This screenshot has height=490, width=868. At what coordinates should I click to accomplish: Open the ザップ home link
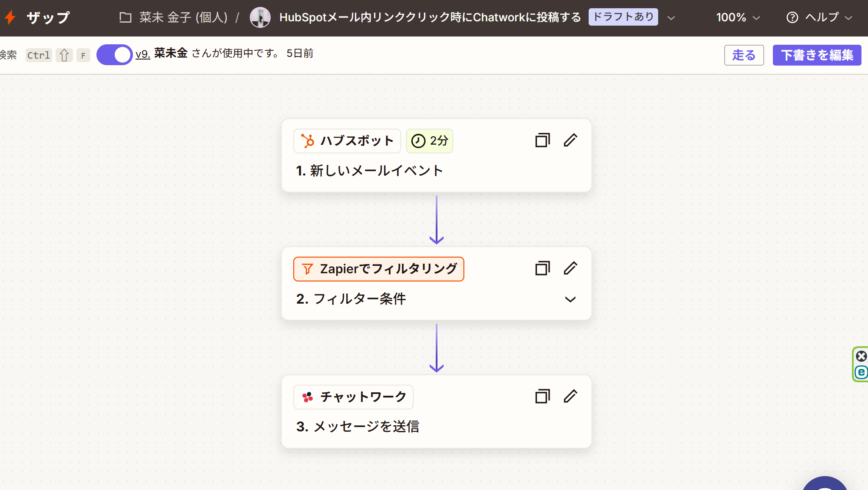pyautogui.click(x=48, y=17)
